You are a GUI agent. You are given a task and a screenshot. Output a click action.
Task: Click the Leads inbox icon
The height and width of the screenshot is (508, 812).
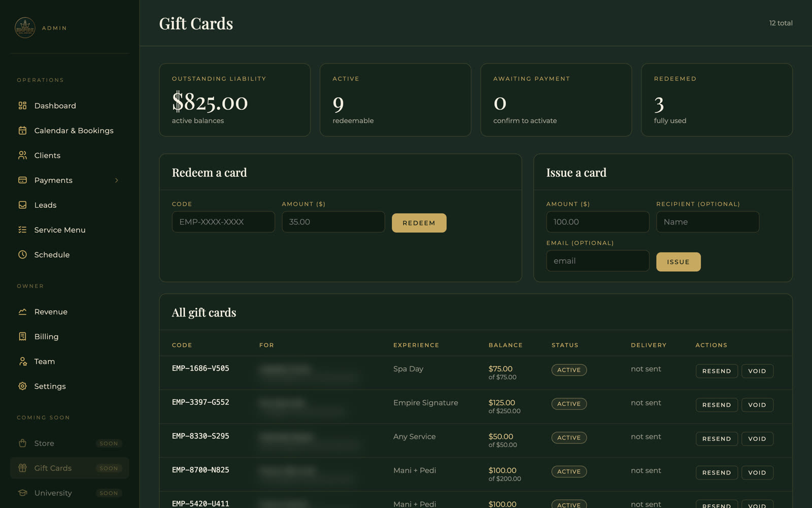22,205
